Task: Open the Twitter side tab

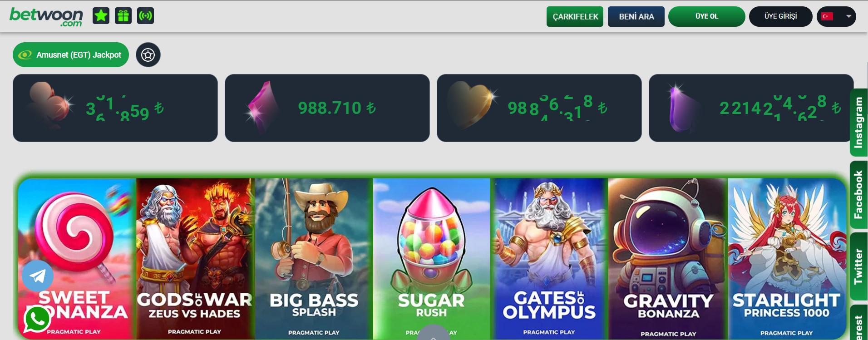Action: [858, 266]
